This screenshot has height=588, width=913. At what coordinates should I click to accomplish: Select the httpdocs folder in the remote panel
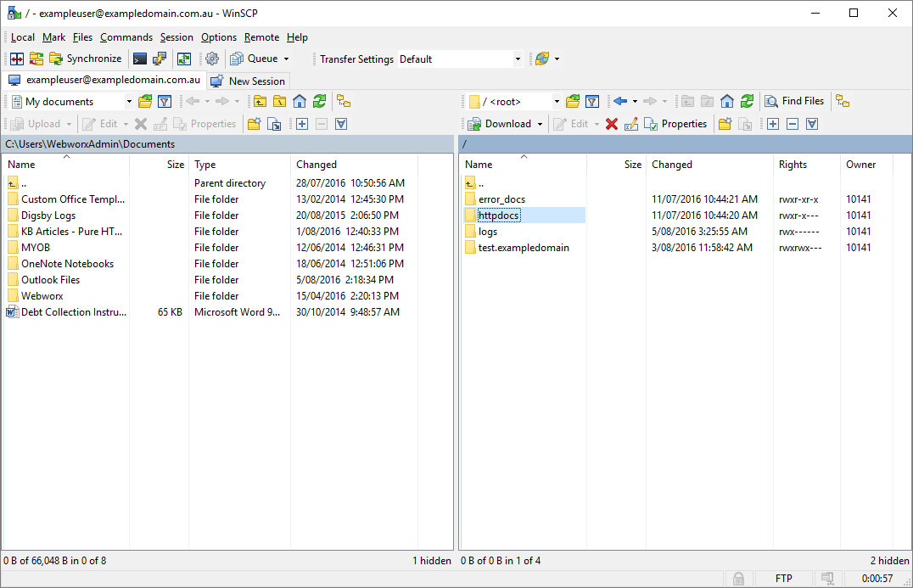coord(498,215)
